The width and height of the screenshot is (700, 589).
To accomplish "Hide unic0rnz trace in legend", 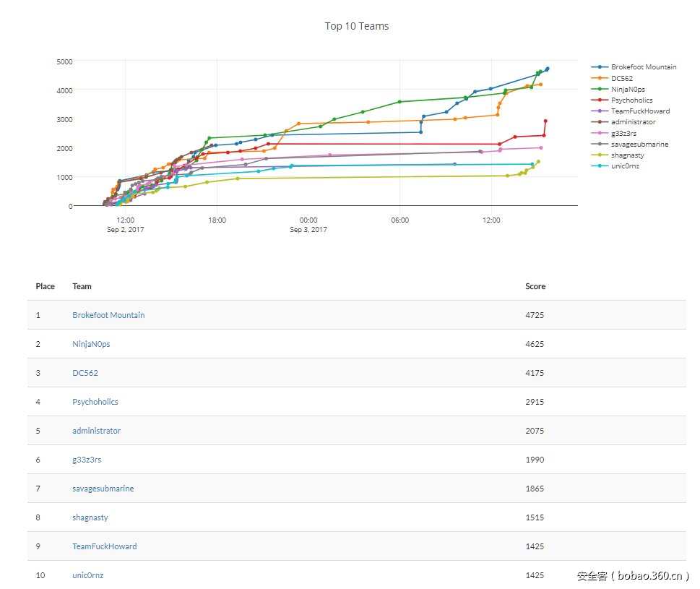I will point(625,166).
